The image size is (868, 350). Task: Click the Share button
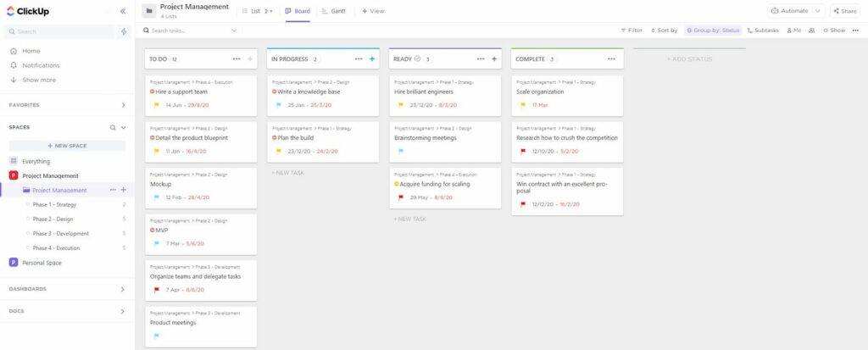point(845,11)
